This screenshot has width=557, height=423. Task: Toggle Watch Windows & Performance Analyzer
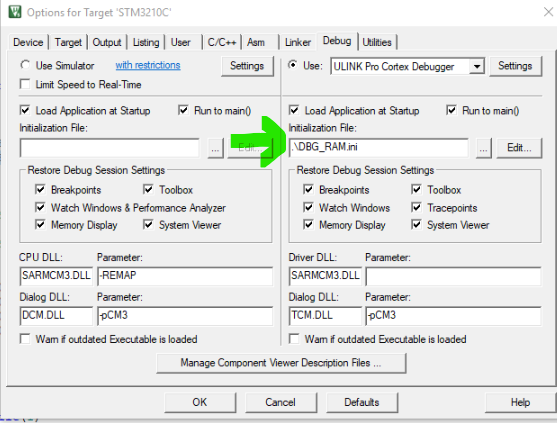point(40,207)
